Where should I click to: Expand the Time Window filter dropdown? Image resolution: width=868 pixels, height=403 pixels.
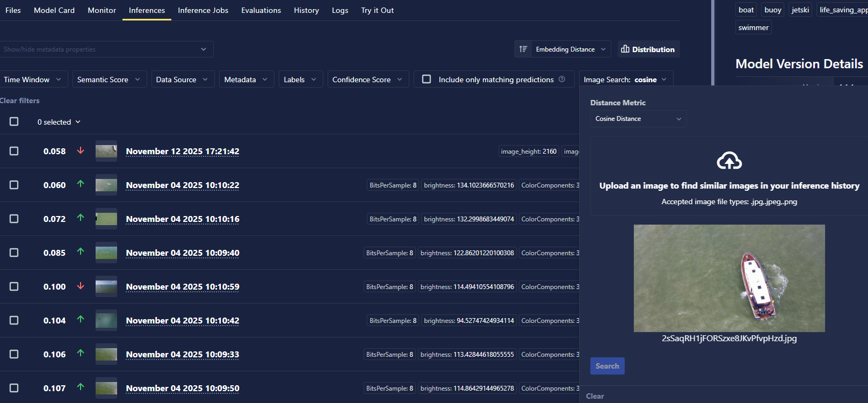click(x=32, y=80)
